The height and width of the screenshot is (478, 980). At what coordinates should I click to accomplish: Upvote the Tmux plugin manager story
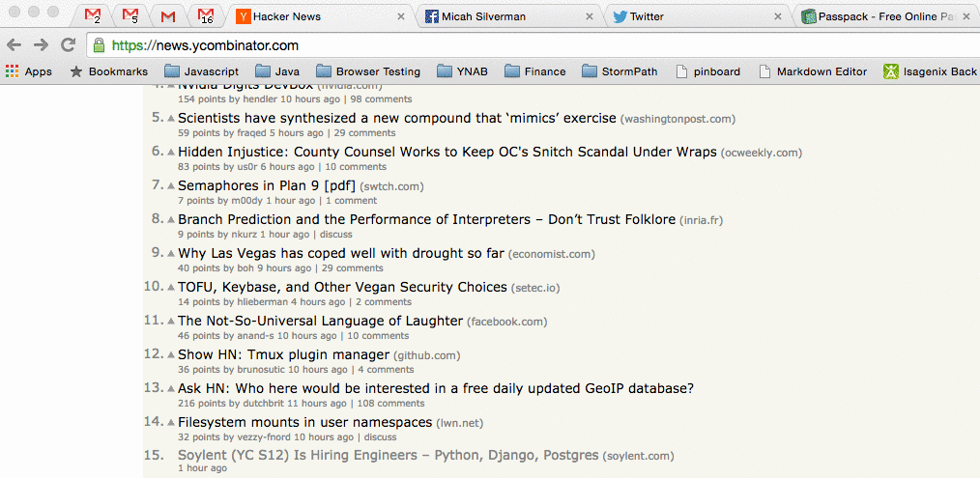pos(171,355)
